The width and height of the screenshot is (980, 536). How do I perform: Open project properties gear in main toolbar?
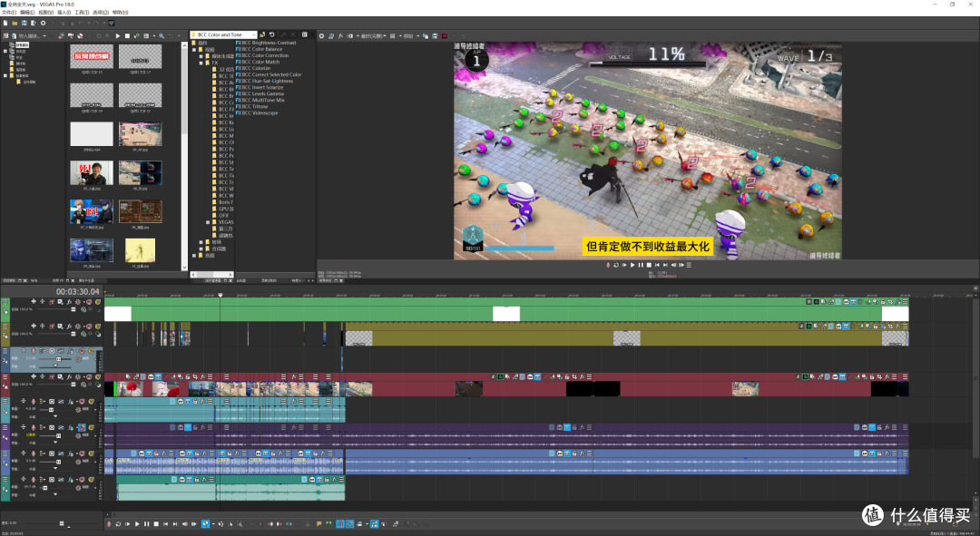pos(44,23)
